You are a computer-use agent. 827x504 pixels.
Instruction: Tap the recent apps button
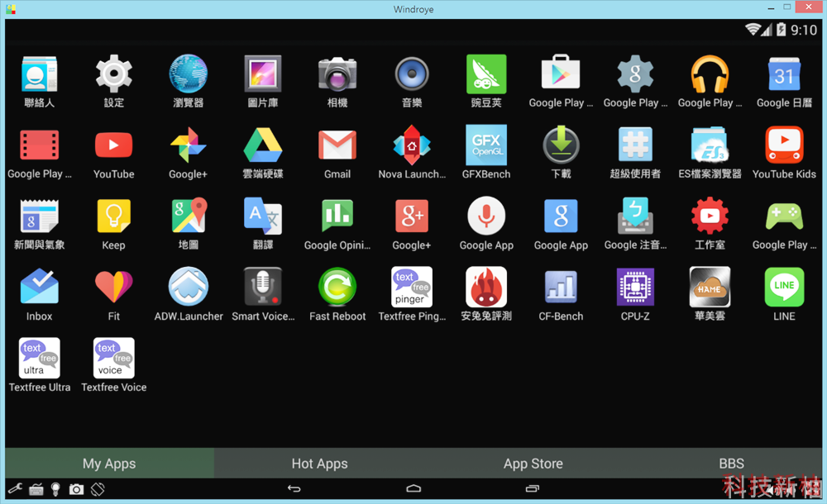(533, 488)
